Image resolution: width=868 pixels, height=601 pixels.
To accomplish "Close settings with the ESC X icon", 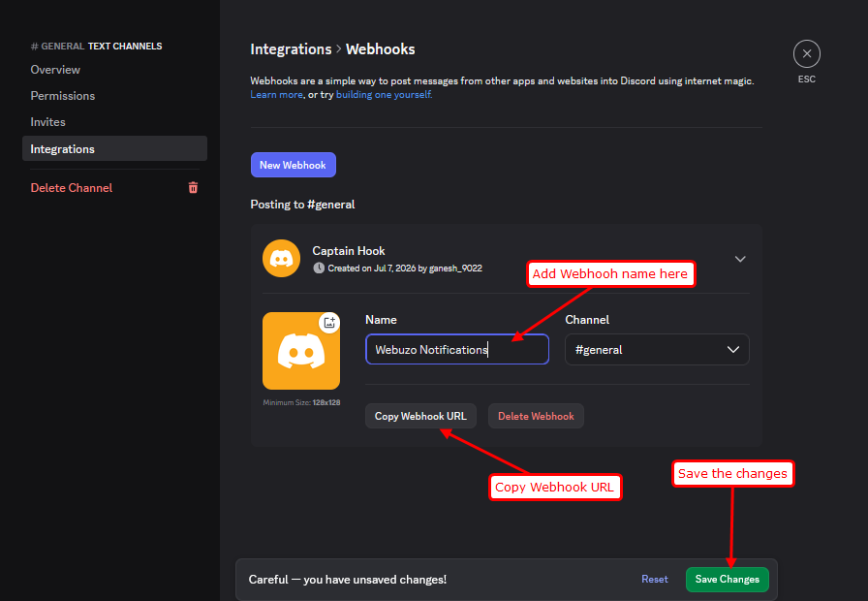I will click(x=807, y=53).
